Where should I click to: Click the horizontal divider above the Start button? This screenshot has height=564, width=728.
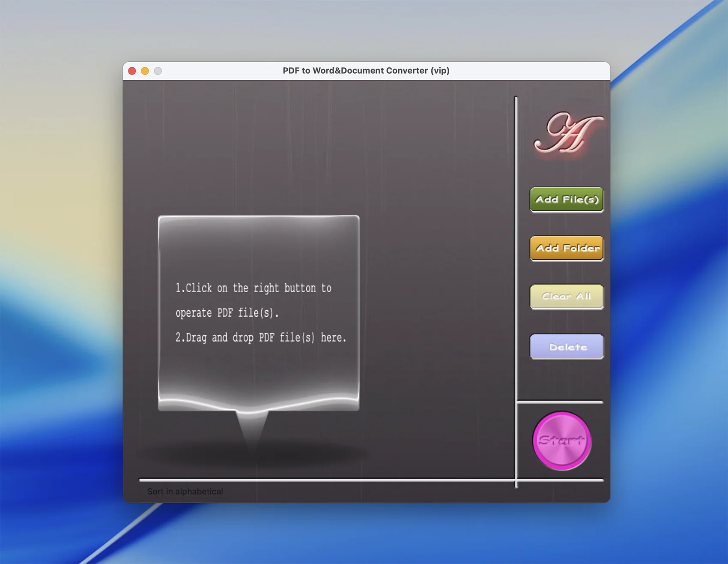tap(560, 402)
